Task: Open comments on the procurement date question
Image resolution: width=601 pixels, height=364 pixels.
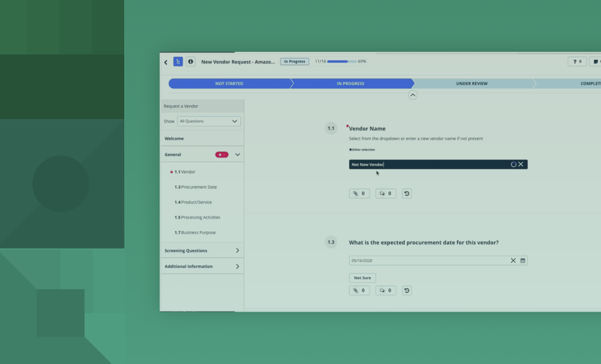Action: click(x=385, y=290)
